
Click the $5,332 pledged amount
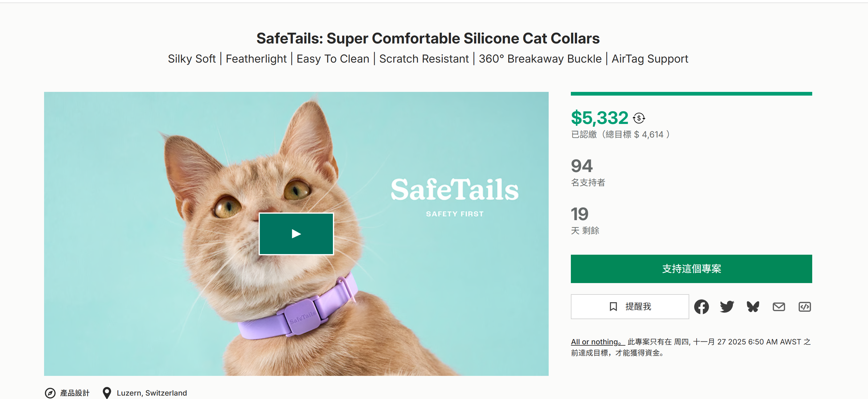pos(599,117)
